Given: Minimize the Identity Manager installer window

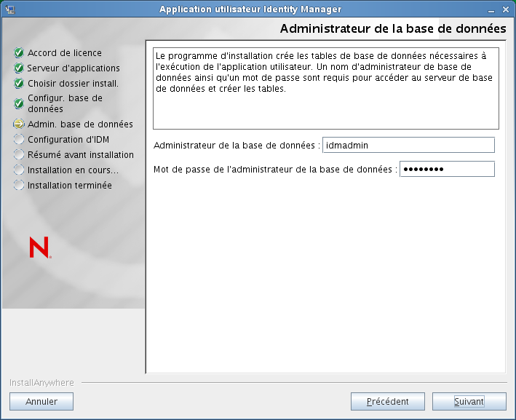Looking at the screenshot, I should 491,10.
